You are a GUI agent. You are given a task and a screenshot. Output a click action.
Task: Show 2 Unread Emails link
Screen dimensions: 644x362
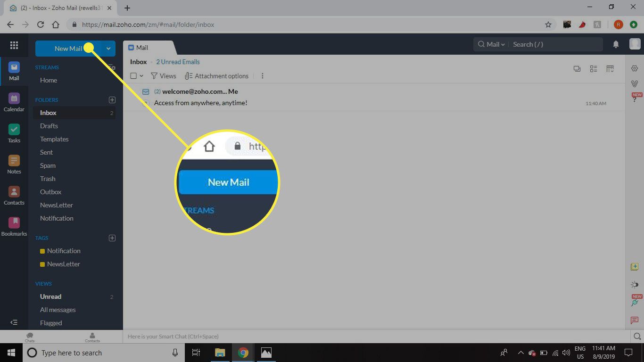pyautogui.click(x=178, y=62)
